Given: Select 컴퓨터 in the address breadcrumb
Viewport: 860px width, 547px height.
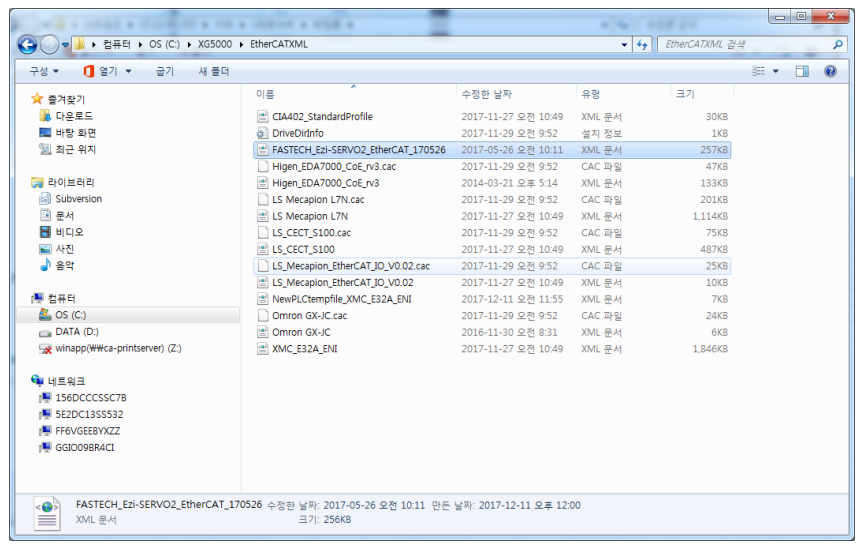Looking at the screenshot, I should click(x=117, y=44).
